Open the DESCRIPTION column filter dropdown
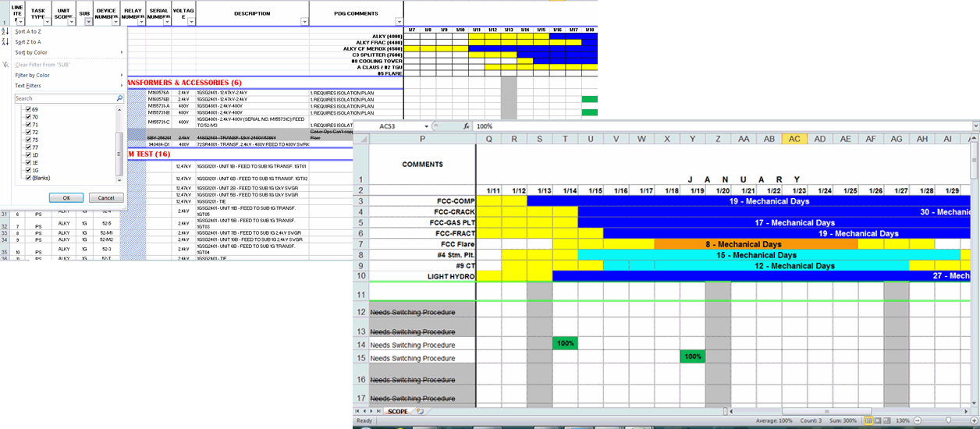Screen dimensions: 980x429 (304, 22)
